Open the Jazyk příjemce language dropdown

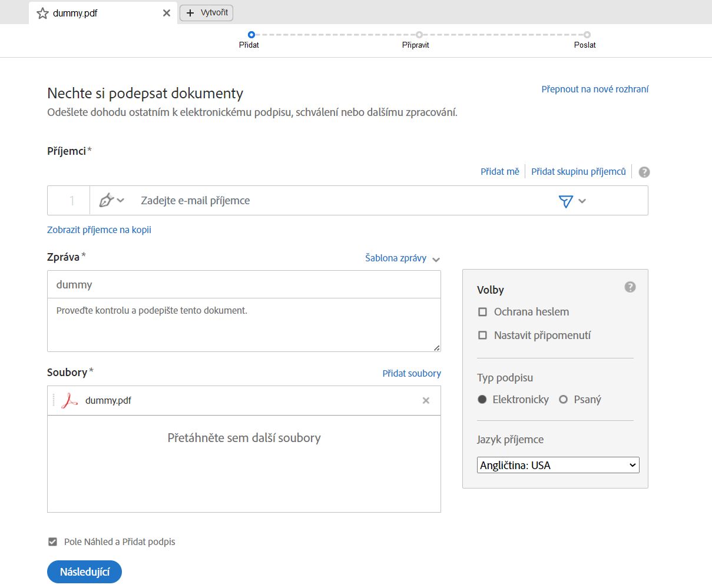pyautogui.click(x=558, y=465)
